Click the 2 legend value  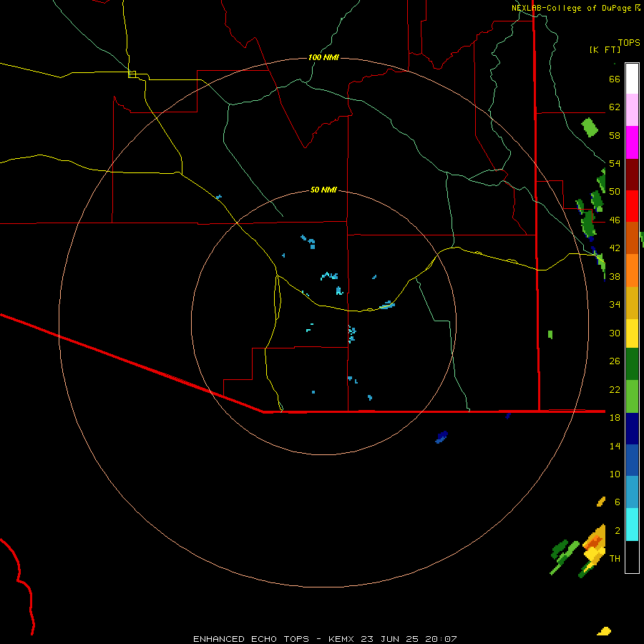point(618,531)
